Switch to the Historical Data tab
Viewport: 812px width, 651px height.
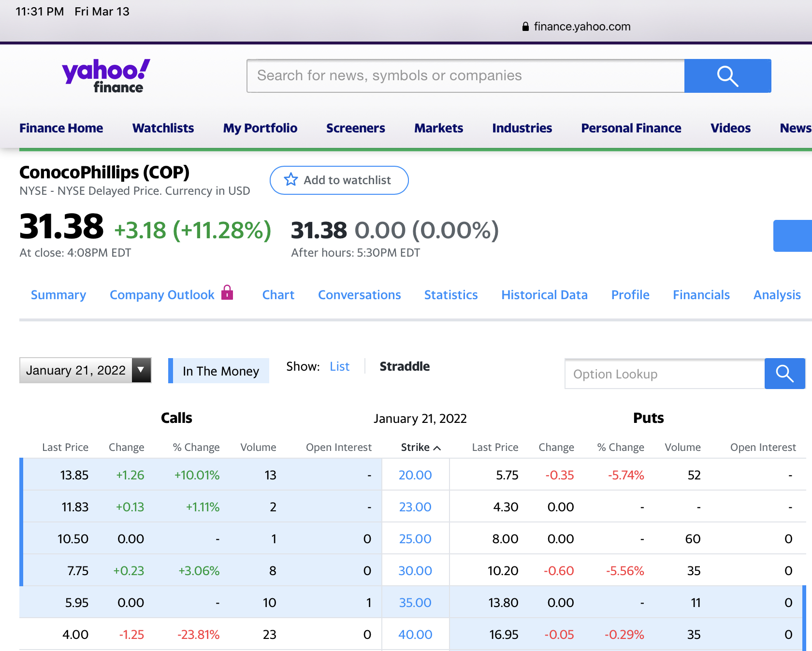point(544,295)
